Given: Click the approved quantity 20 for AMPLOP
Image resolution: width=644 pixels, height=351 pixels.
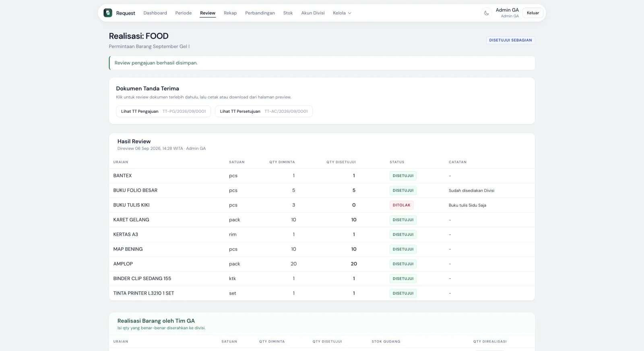Looking at the screenshot, I should (x=354, y=264).
